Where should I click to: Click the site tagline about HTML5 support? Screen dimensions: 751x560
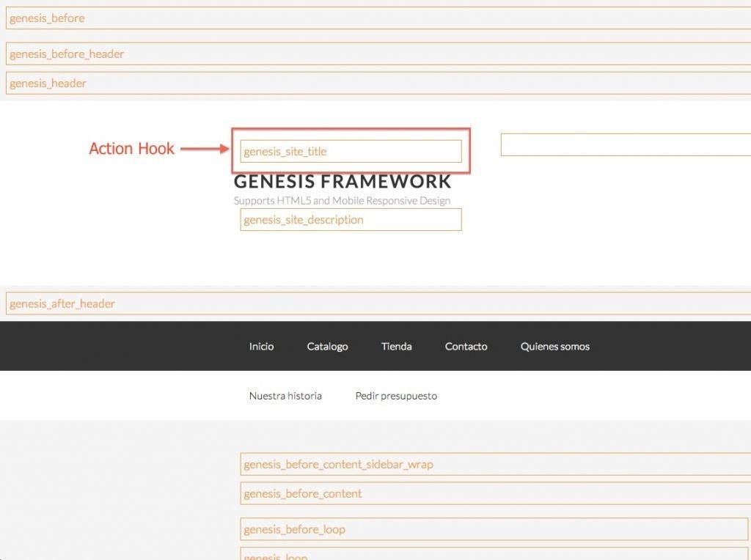tap(342, 201)
